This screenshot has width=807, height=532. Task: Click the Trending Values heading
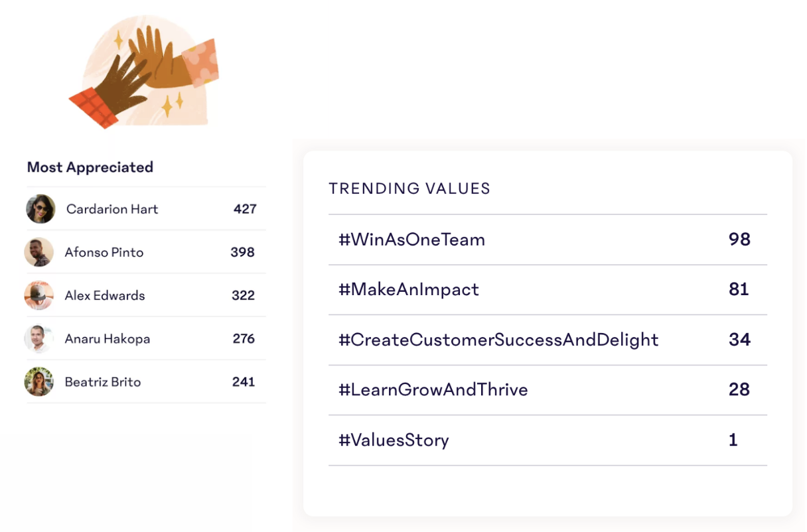[409, 188]
